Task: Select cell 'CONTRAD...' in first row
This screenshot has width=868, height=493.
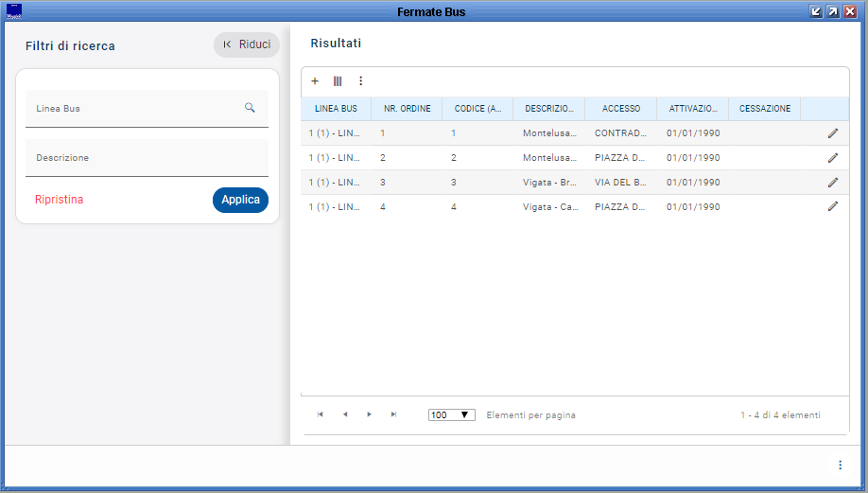Action: (x=620, y=132)
